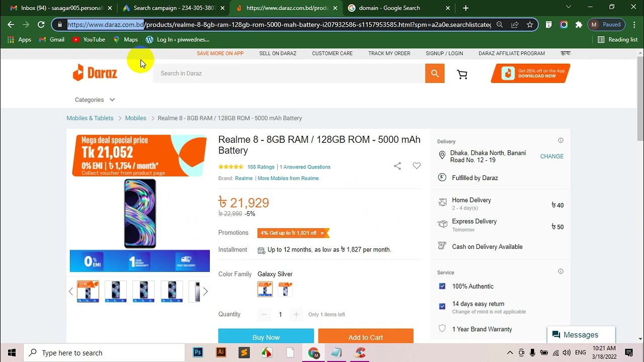Open Chrome icon in taskbar

coord(313,352)
